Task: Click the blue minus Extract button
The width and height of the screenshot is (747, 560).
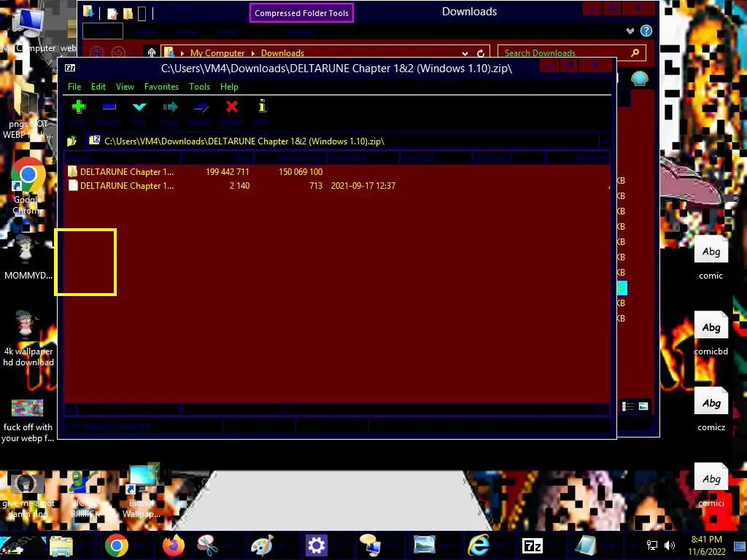Action: click(109, 106)
